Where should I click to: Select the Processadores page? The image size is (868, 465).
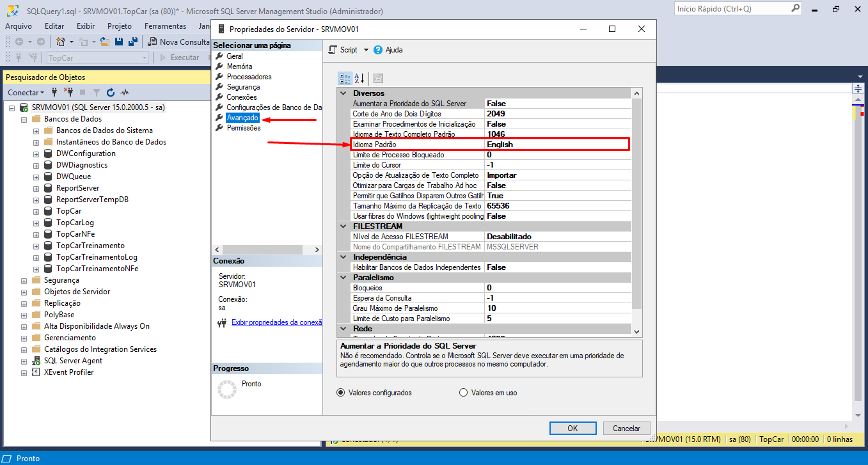pos(249,77)
